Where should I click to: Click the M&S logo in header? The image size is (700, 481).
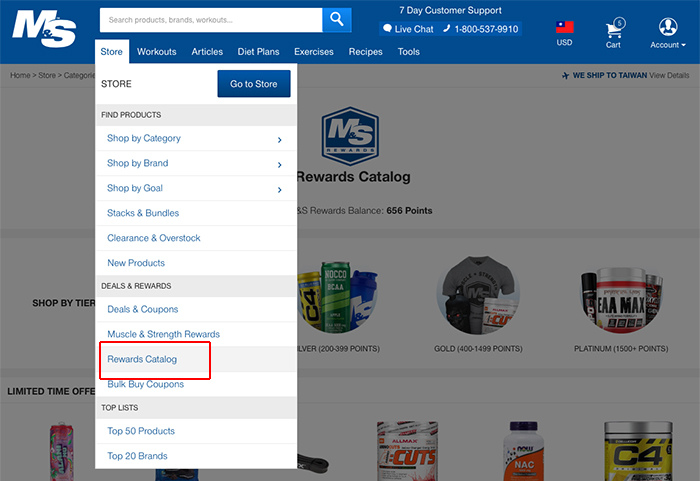click(44, 29)
